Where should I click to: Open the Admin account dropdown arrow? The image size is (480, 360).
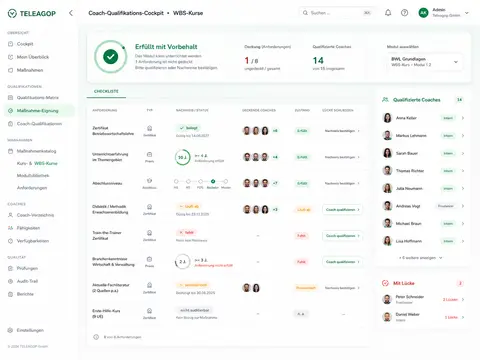[467, 13]
